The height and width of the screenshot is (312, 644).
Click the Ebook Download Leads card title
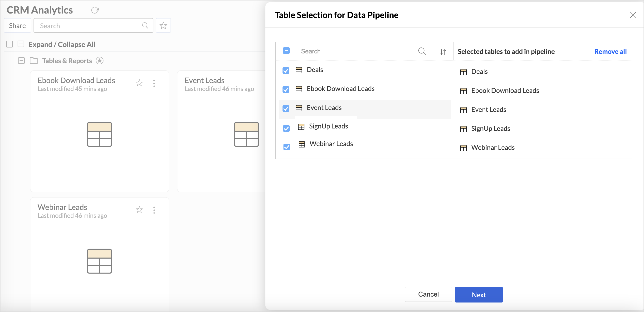76,80
